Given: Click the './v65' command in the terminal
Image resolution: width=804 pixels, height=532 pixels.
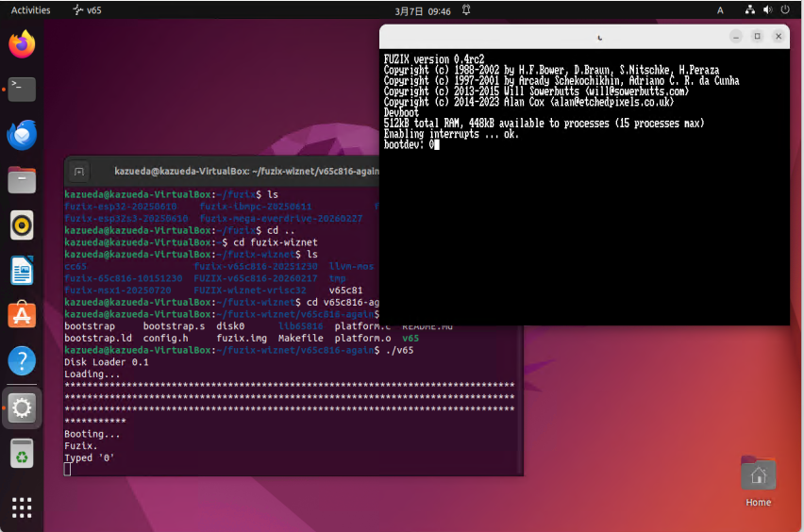Looking at the screenshot, I should pos(399,351).
